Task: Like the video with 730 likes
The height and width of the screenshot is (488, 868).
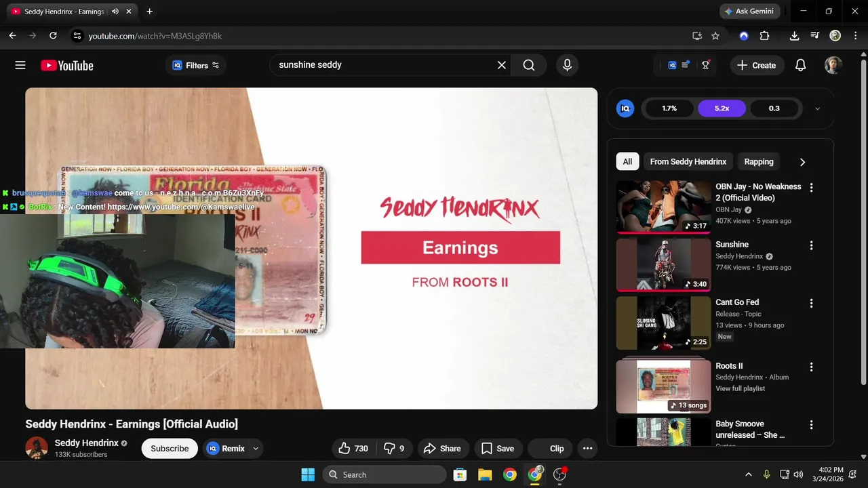Action: pyautogui.click(x=353, y=448)
